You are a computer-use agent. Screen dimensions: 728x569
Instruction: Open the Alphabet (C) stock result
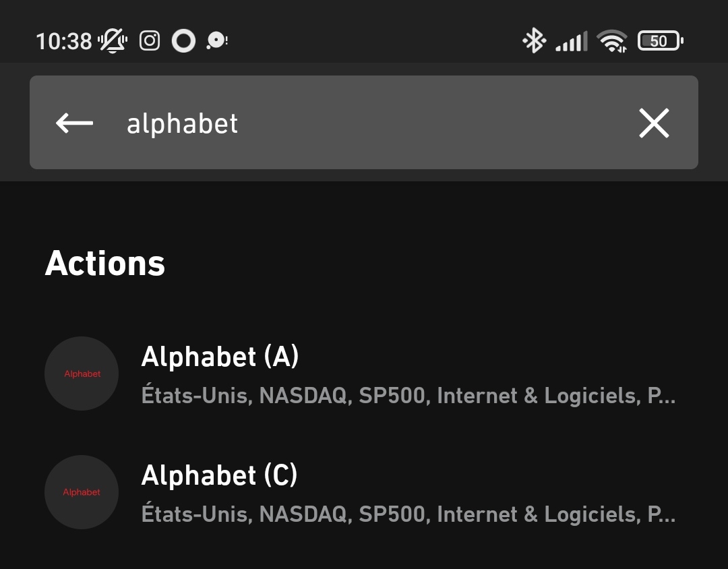pyautogui.click(x=364, y=492)
